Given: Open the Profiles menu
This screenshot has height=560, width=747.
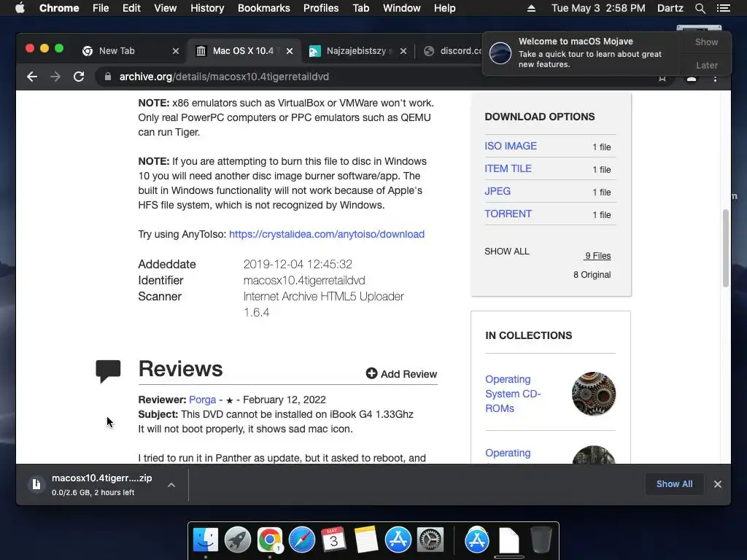Looking at the screenshot, I should click(321, 8).
